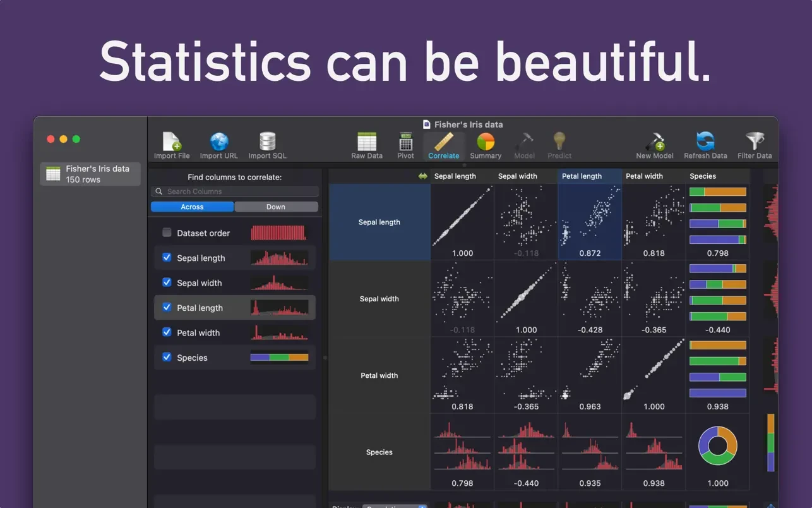
Task: Toggle the Petal width checkbox
Action: [x=167, y=332]
